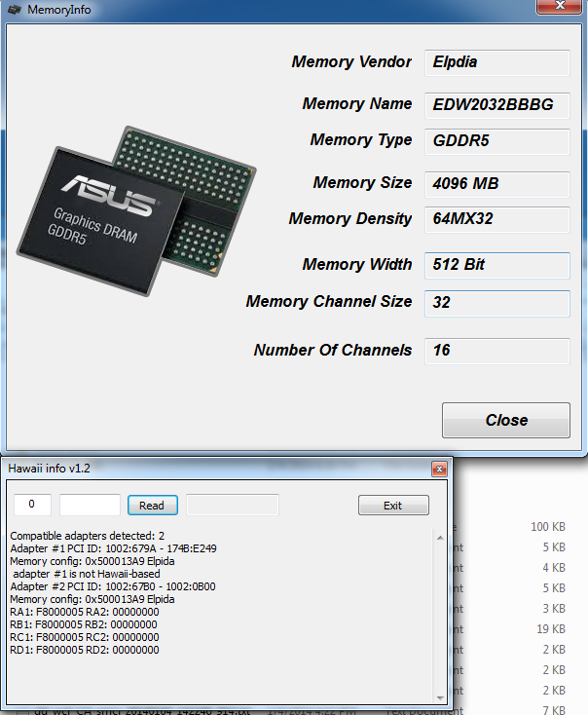Close the Hawaii info v1.2 window

click(439, 469)
